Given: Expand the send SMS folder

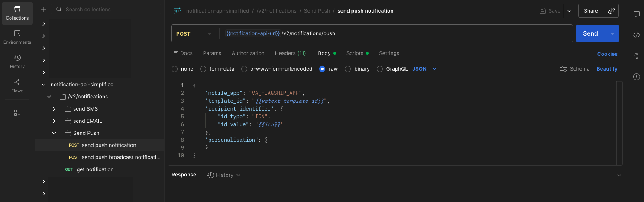Looking at the screenshot, I should click(x=54, y=109).
